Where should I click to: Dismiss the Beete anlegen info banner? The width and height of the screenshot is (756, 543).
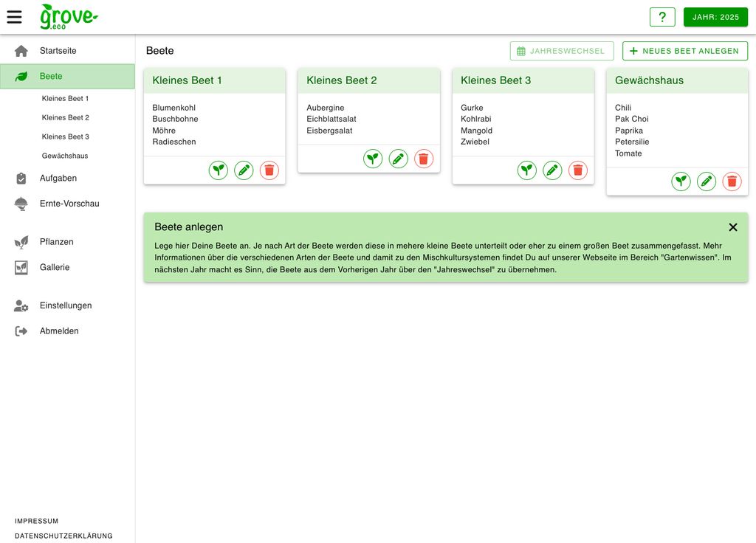coord(733,226)
